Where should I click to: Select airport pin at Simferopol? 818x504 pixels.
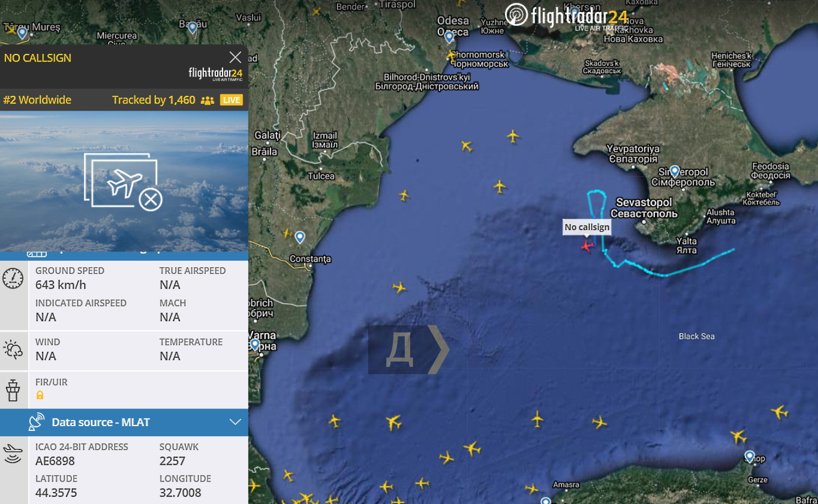[x=675, y=171]
